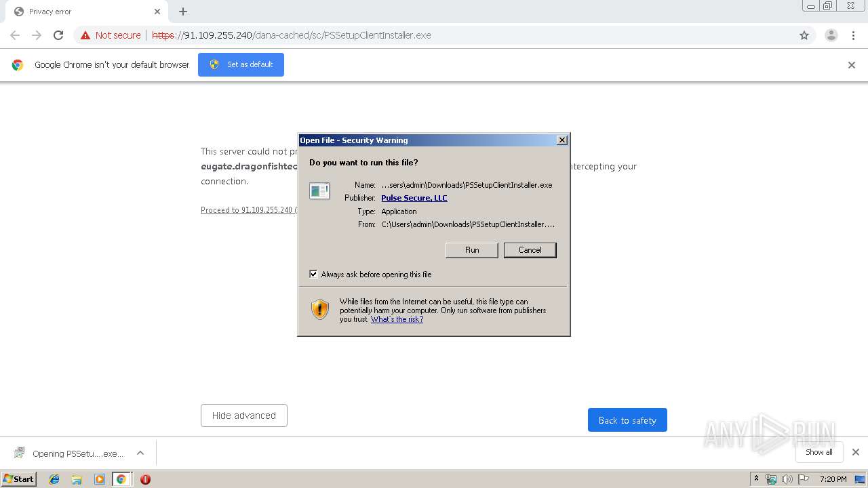Open the What's the risk link

pos(397,319)
